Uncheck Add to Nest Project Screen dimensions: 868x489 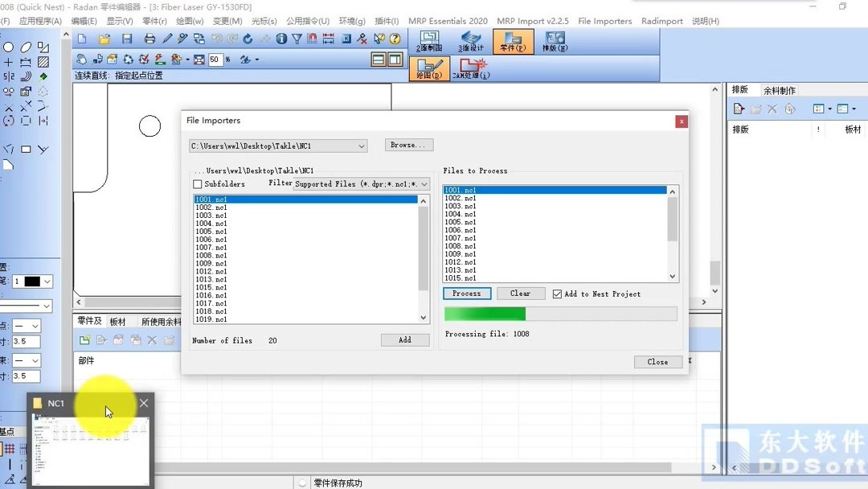click(x=557, y=294)
